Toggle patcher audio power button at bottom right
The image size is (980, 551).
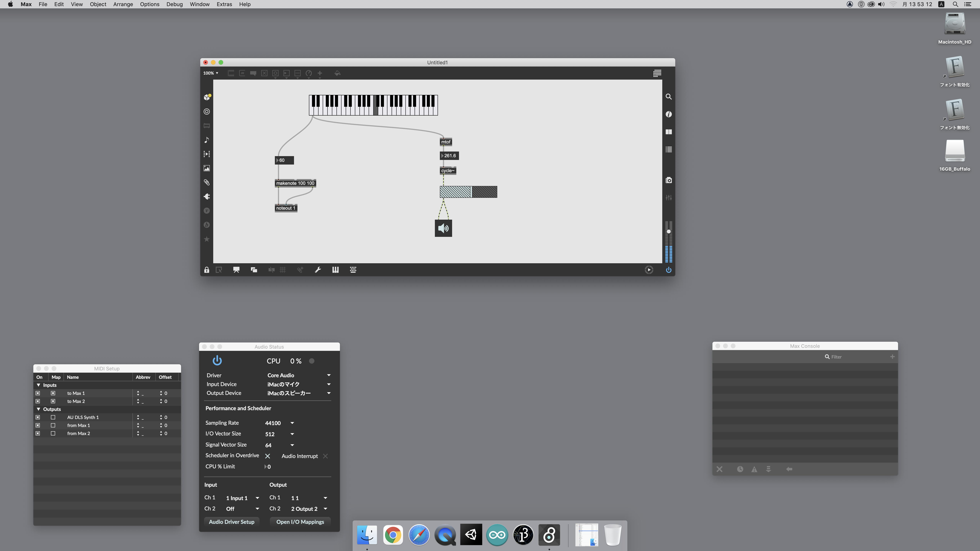click(668, 270)
